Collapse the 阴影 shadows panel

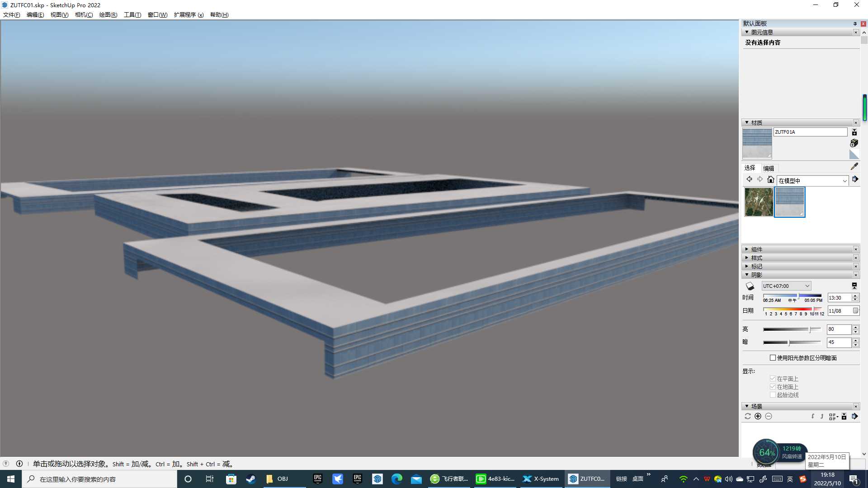[x=747, y=275]
